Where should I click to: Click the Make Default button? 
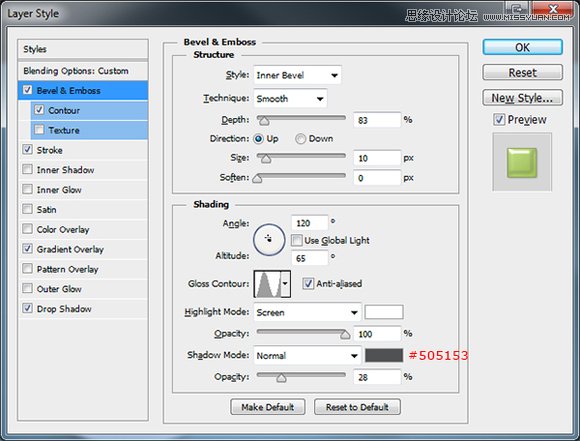coord(267,407)
